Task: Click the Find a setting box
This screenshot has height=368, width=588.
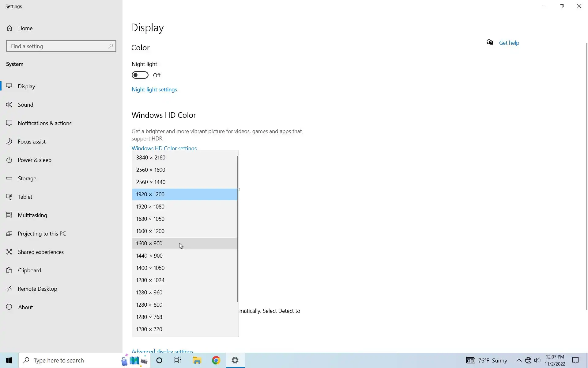Action: click(58, 46)
